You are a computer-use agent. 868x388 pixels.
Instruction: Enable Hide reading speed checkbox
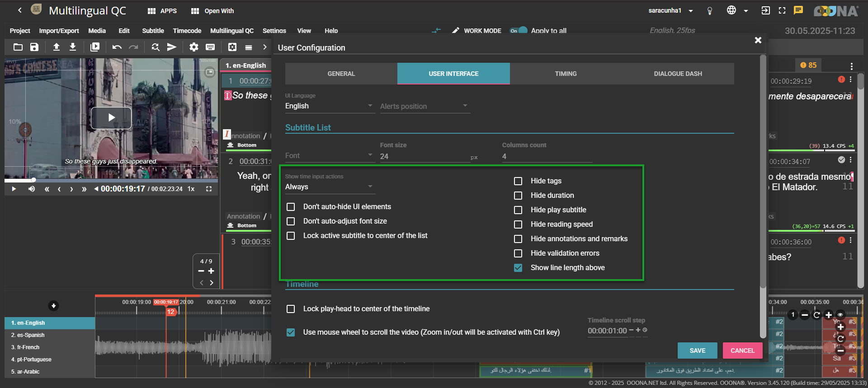518,224
